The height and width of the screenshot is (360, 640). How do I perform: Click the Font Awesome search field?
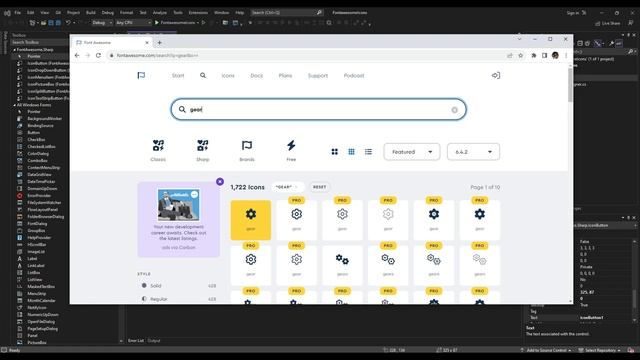click(318, 109)
